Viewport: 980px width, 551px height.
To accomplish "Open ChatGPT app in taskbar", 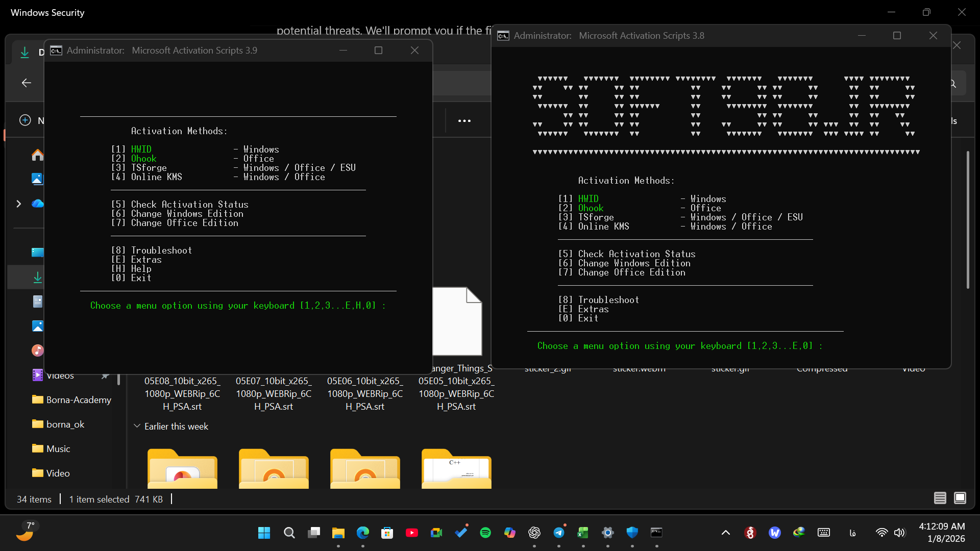I will [534, 533].
